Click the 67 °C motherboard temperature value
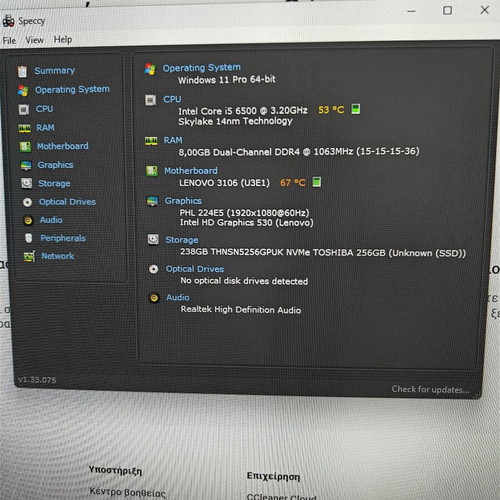The image size is (500, 500). click(293, 183)
